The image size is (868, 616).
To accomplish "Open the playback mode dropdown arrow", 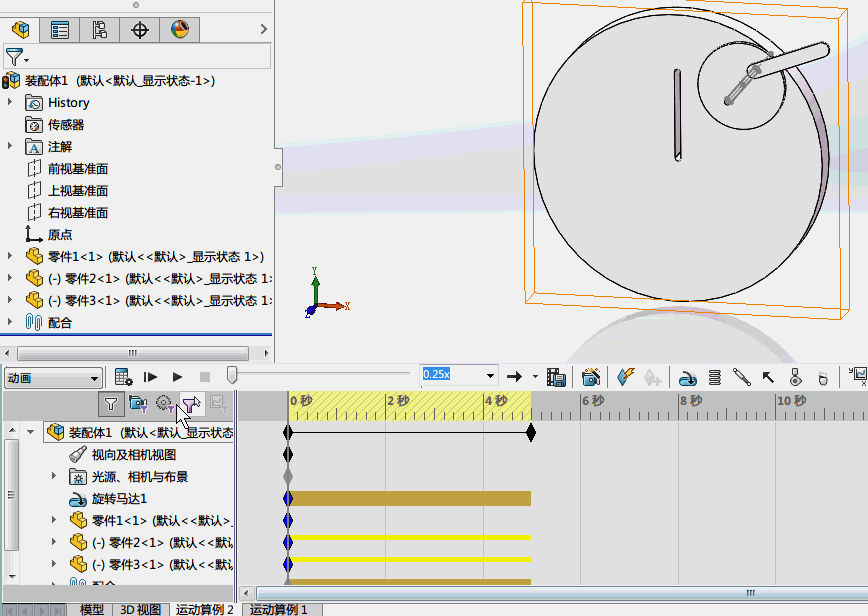I will tap(535, 376).
